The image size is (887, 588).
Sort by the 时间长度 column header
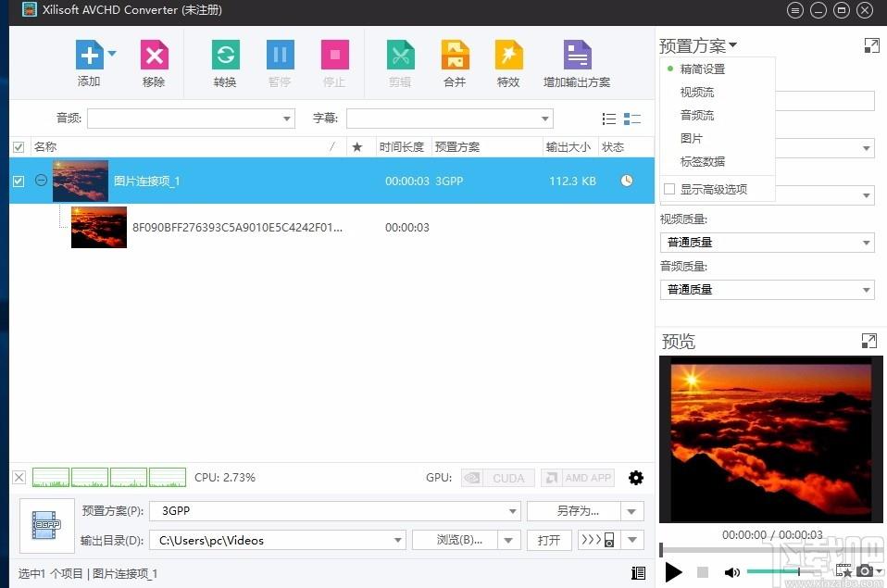point(402,147)
